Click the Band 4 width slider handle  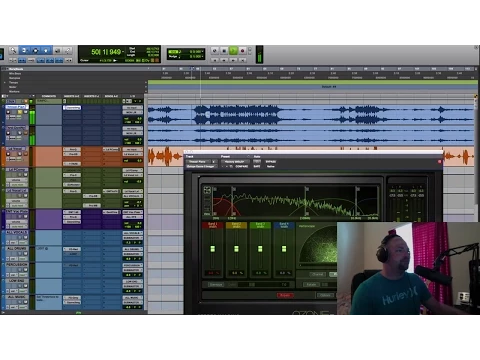284,249
